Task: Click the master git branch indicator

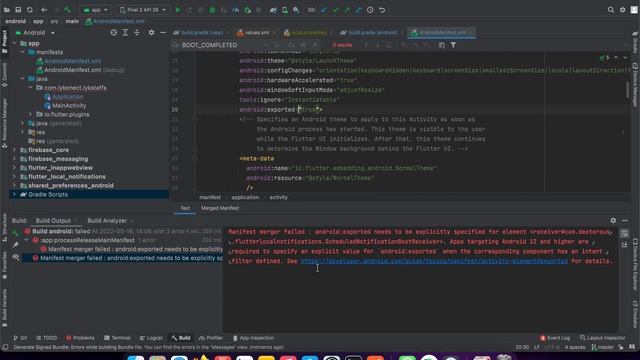Action: (x=602, y=347)
